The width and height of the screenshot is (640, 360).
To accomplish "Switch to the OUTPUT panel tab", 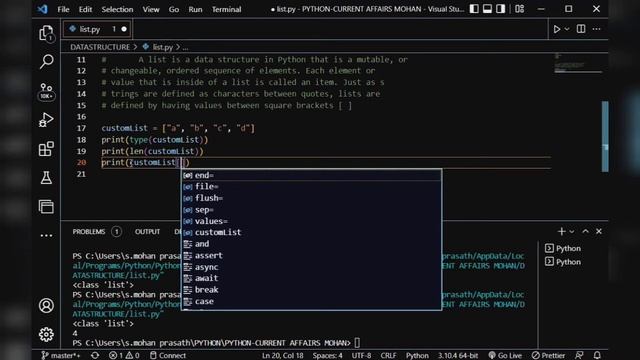I will point(147,232).
